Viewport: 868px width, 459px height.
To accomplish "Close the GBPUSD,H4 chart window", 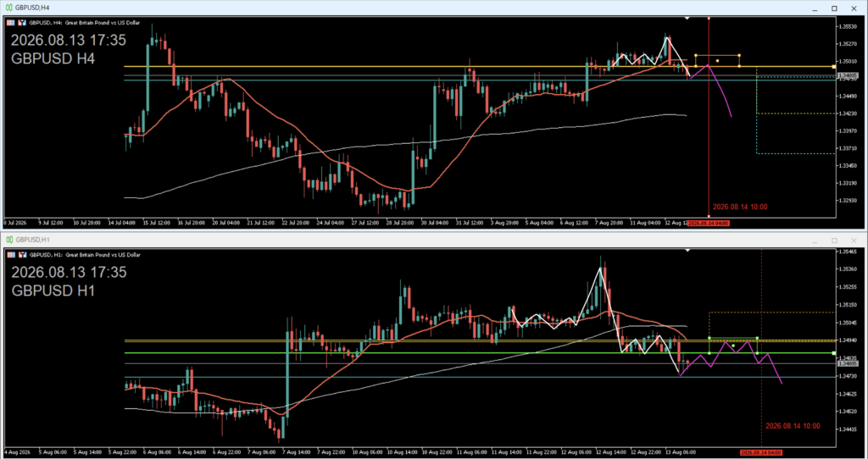I will 854,8.
